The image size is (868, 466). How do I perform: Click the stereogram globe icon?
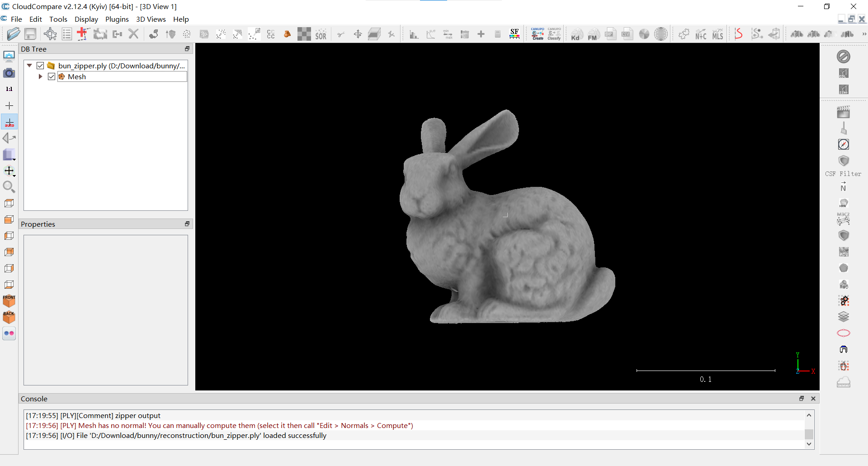[x=661, y=34]
